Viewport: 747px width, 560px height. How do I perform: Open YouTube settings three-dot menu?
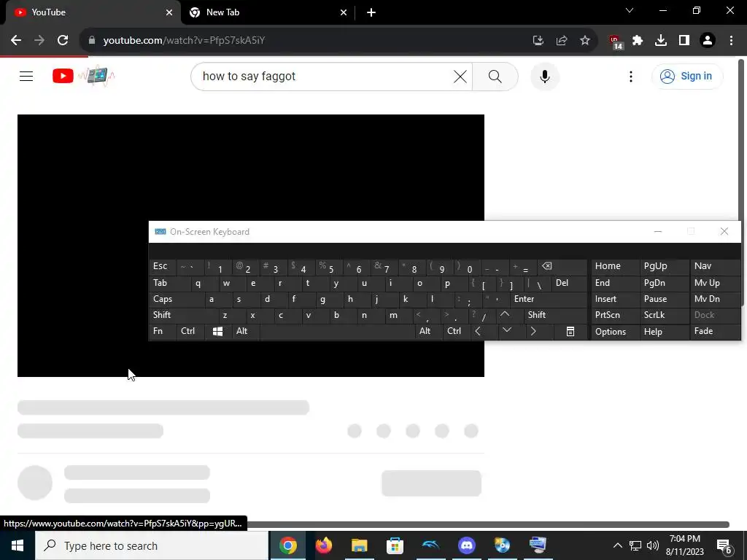coord(631,76)
